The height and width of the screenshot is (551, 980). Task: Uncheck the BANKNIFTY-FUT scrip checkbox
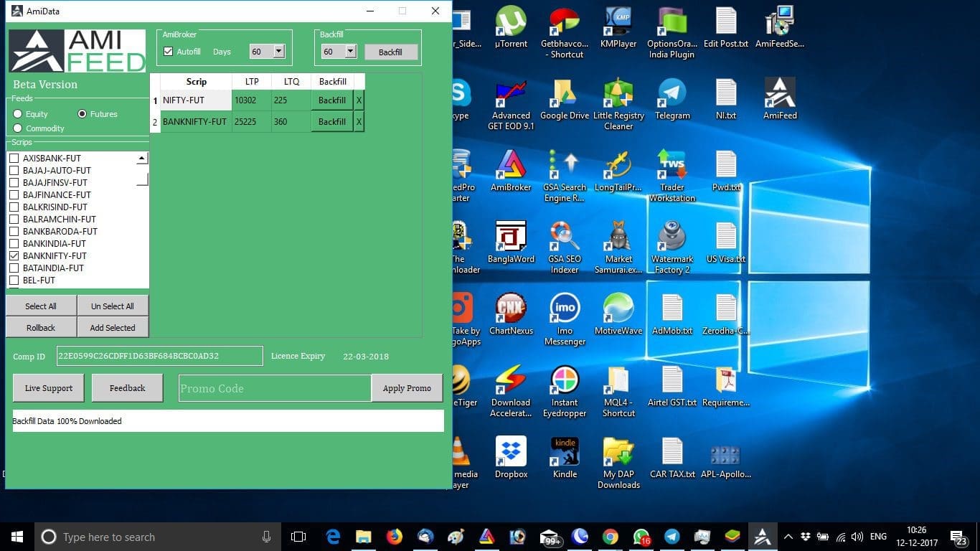click(14, 256)
